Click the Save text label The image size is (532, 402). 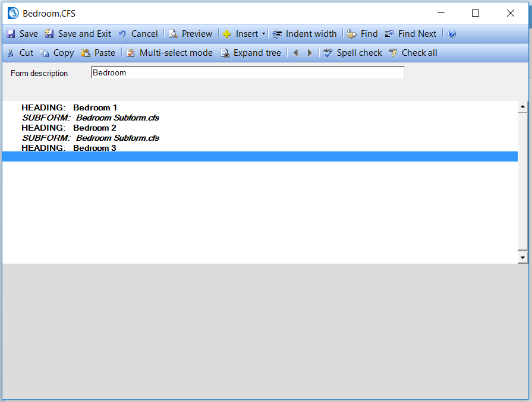point(29,34)
